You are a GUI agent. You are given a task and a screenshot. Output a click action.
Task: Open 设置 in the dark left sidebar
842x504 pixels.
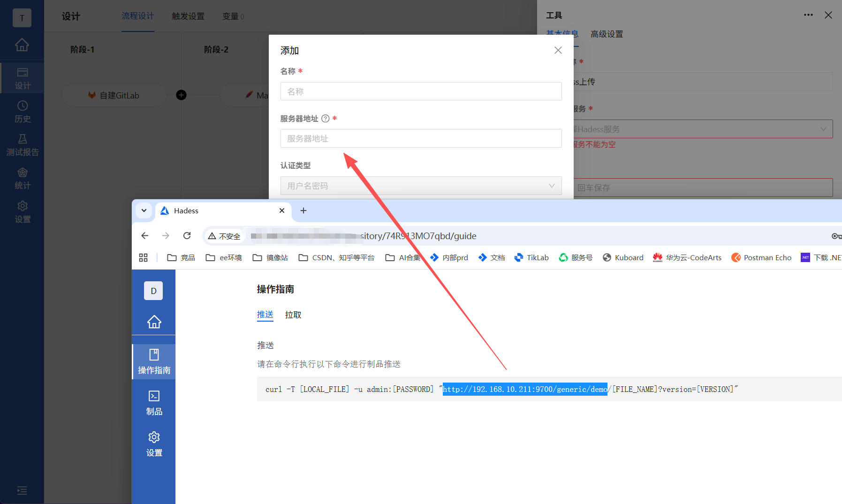(22, 212)
